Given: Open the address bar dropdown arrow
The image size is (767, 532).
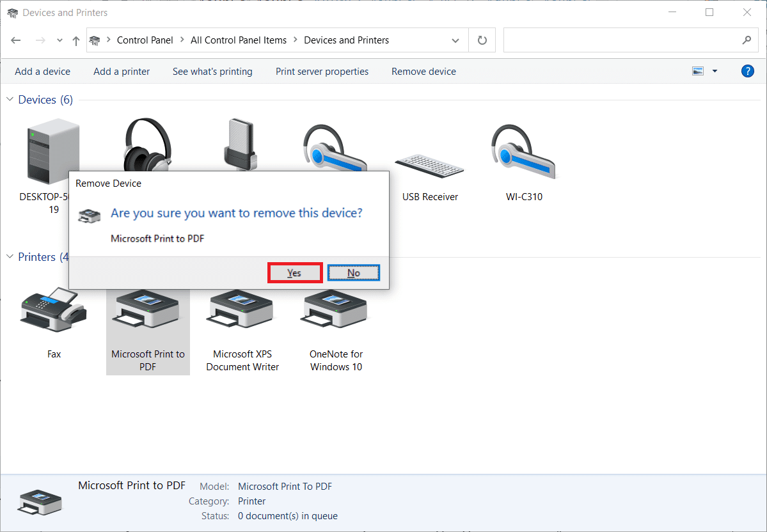Looking at the screenshot, I should click(x=455, y=40).
